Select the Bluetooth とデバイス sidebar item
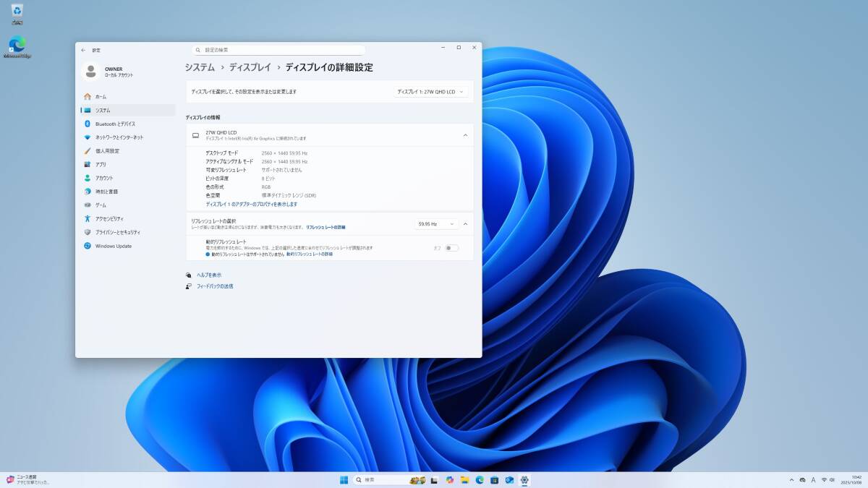868x488 pixels. tap(116, 124)
